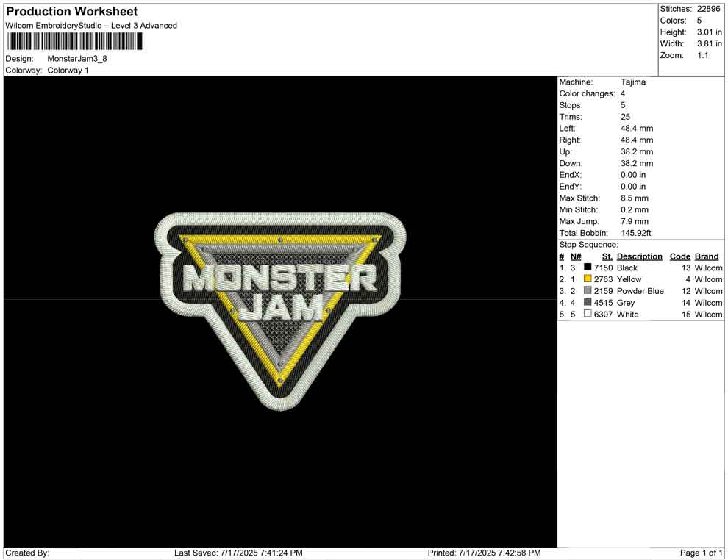This screenshot has height=560, width=728.
Task: Click the Colorway 1 value
Action: tap(68, 71)
